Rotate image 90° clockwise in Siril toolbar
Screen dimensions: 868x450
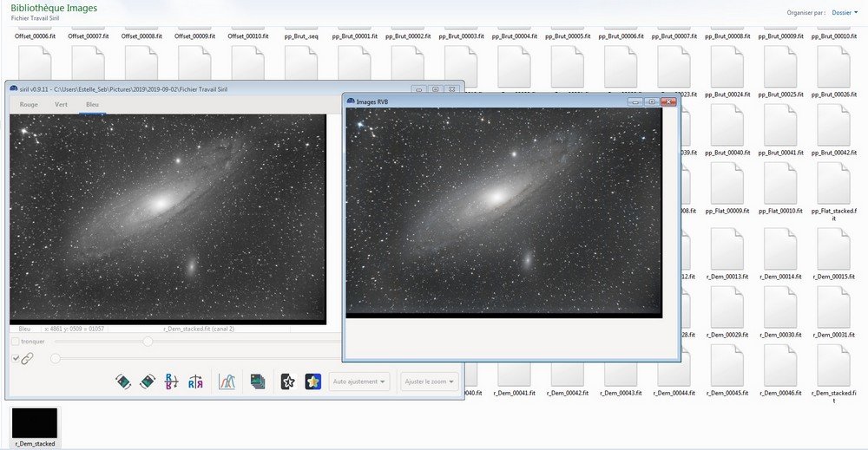(148, 382)
